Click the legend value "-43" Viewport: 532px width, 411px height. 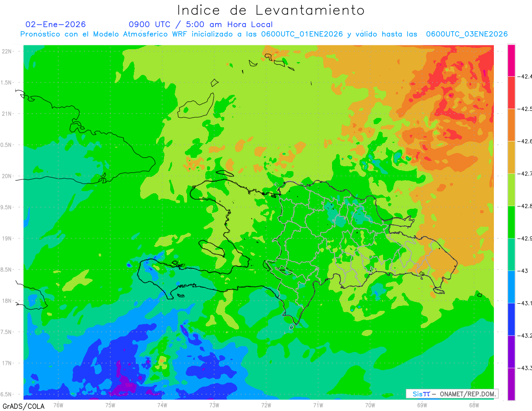click(x=522, y=271)
